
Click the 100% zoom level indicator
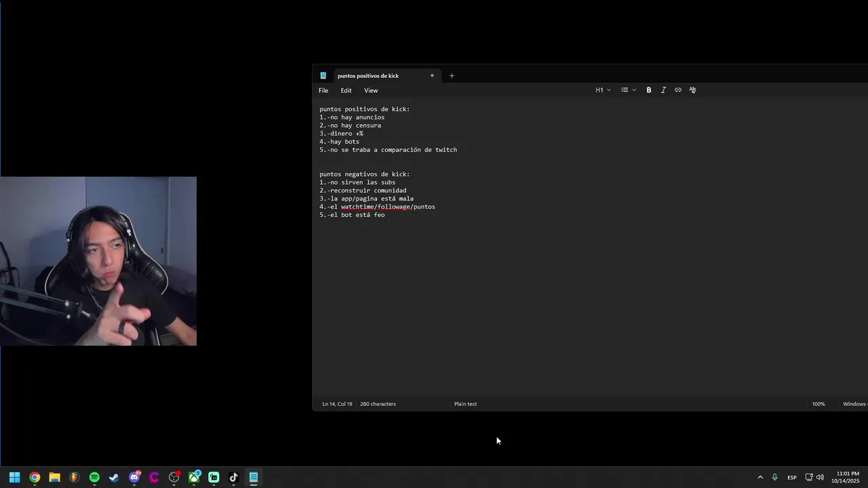pos(818,404)
